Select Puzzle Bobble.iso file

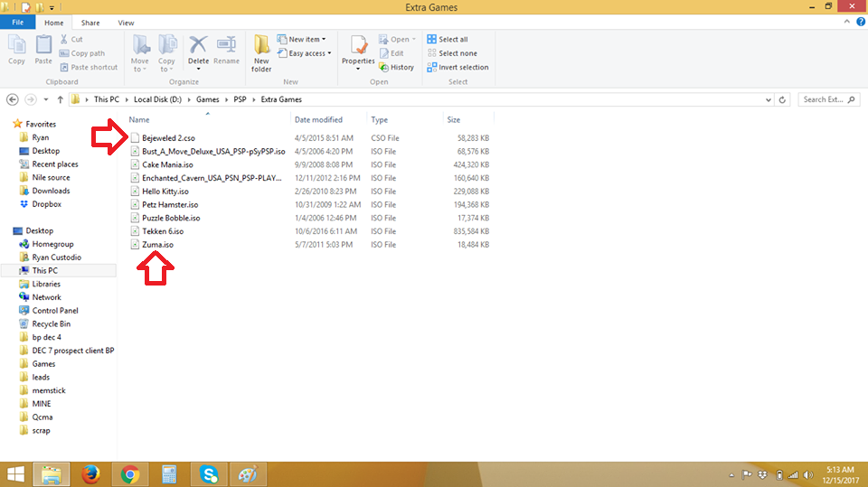point(171,218)
